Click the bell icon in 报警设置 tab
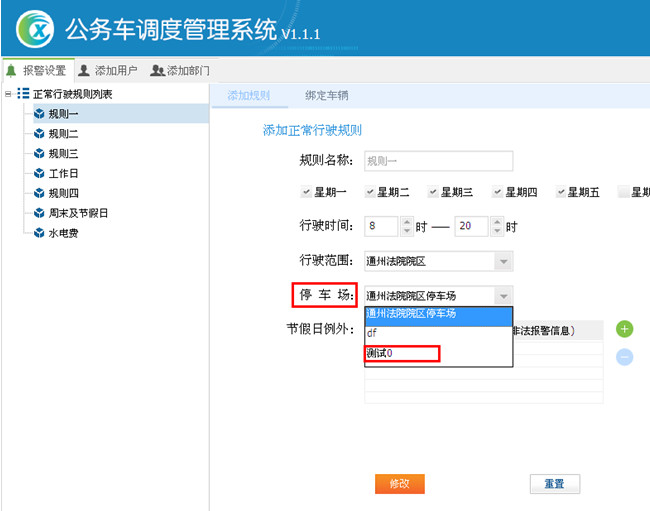This screenshot has height=511, width=650. click(12, 70)
